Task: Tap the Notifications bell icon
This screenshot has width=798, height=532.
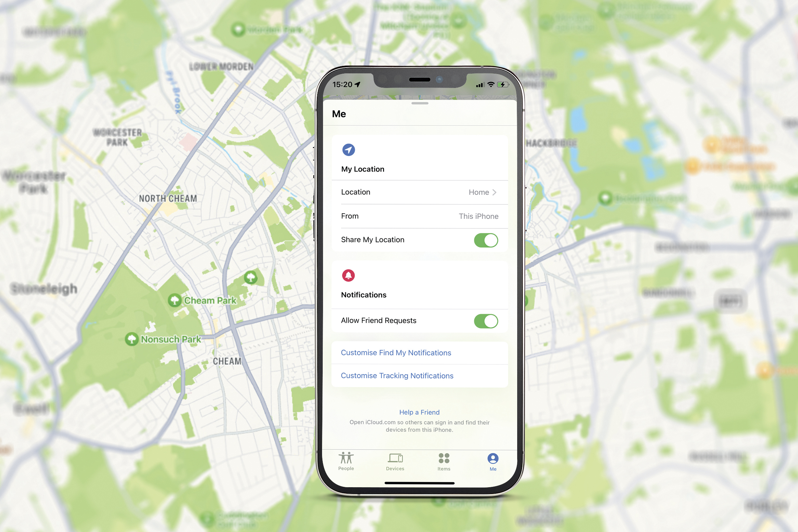Action: [347, 274]
